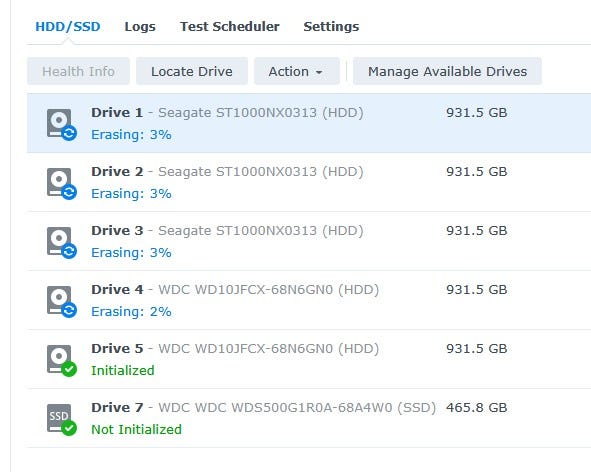Open the Logs tab
The width and height of the screenshot is (591, 472).
point(140,26)
